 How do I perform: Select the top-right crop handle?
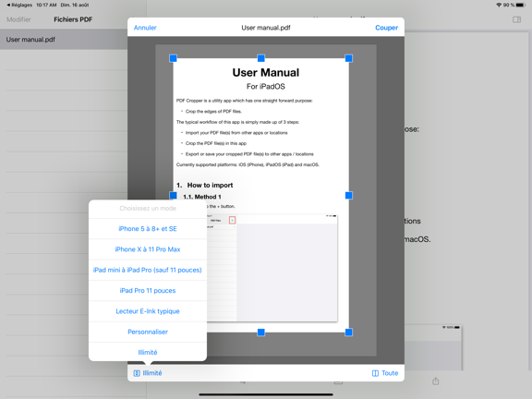[349, 58]
